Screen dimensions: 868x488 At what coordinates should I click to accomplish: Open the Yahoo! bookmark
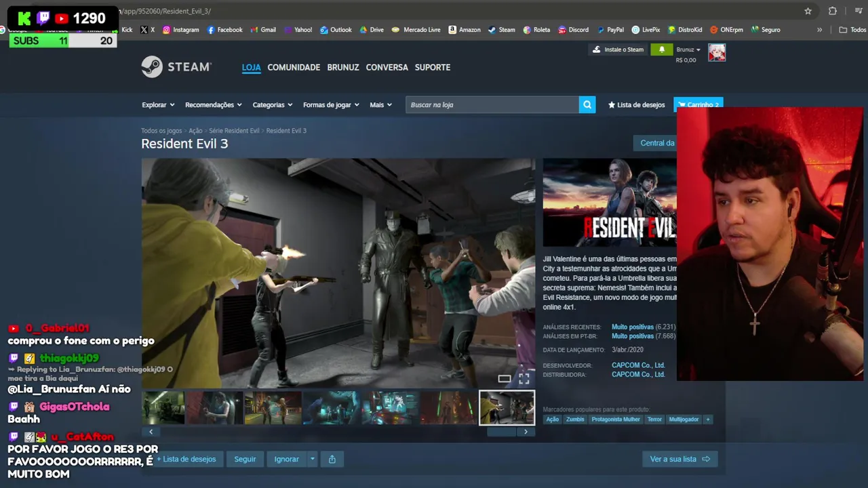298,30
